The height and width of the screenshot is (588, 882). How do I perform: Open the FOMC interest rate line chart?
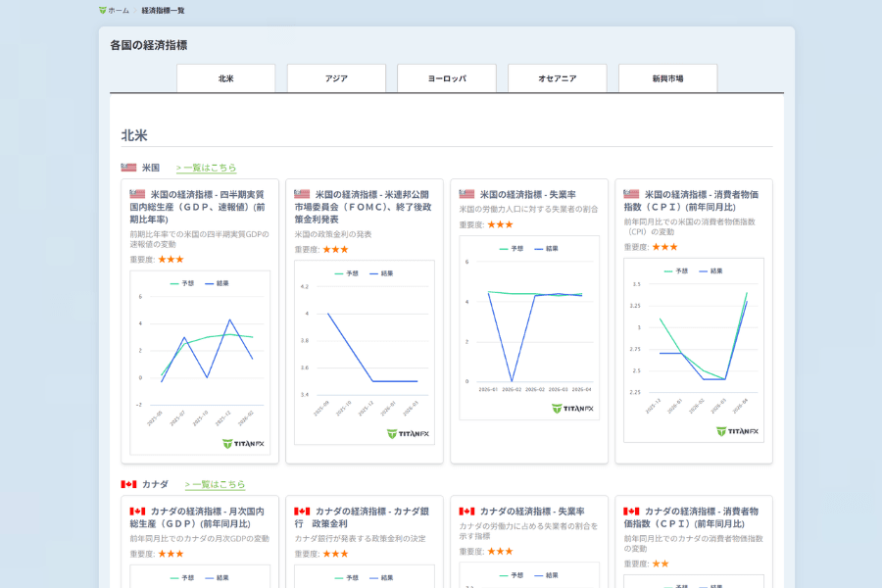click(365, 352)
